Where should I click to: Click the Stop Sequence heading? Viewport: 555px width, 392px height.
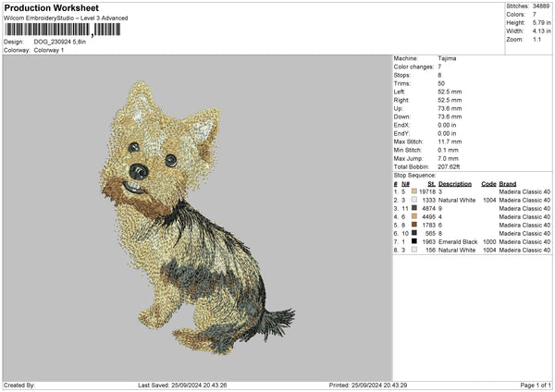pos(414,174)
